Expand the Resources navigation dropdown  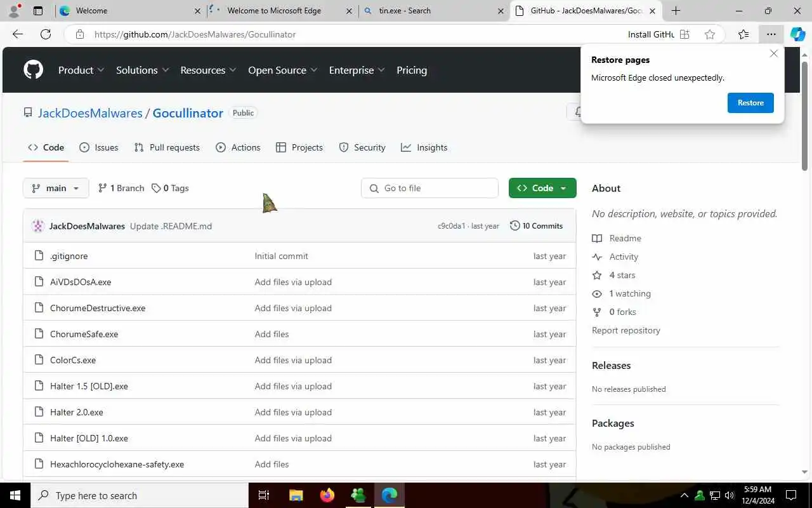[x=208, y=70]
